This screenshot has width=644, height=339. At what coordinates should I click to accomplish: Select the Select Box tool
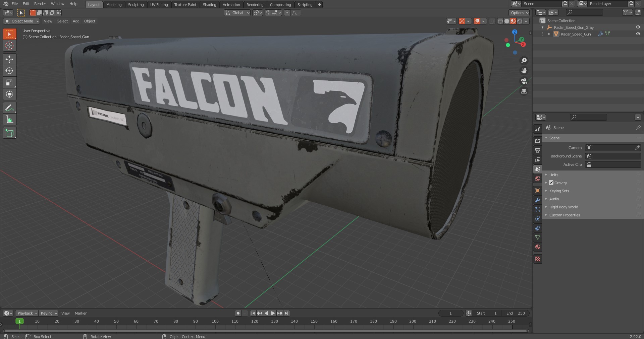[x=9, y=34]
